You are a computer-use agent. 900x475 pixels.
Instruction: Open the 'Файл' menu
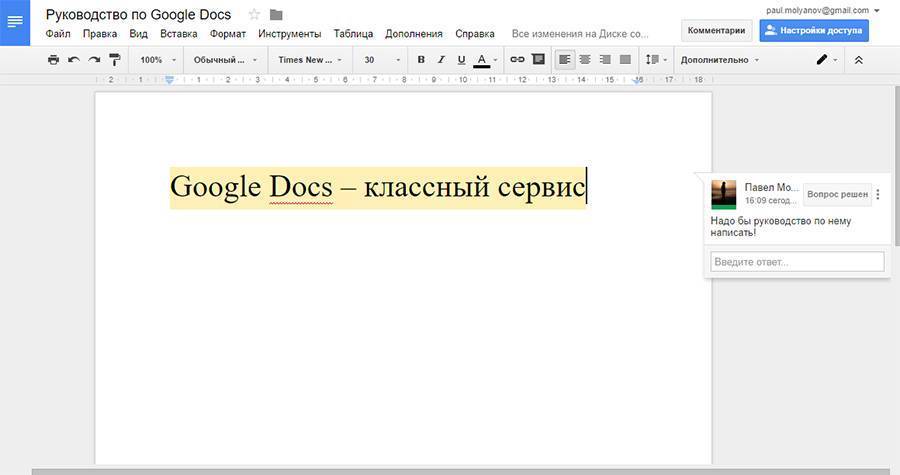coord(58,34)
